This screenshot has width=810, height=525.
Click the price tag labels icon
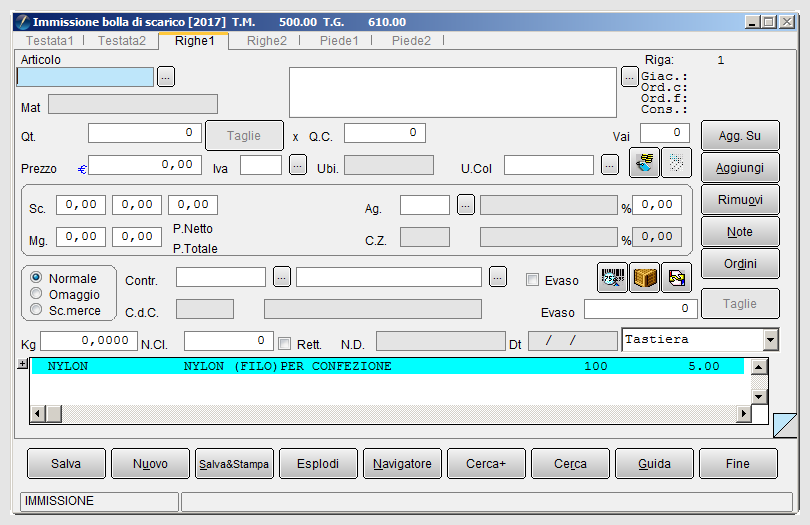pyautogui.click(x=644, y=163)
